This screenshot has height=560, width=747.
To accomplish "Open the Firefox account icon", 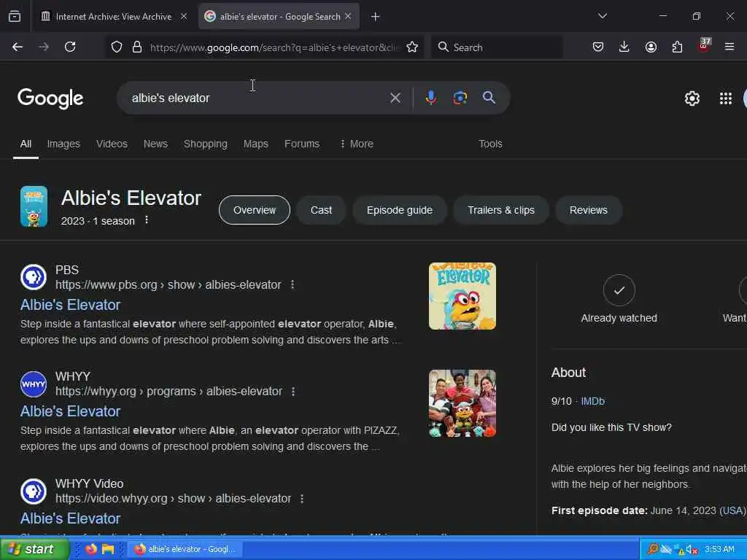I will (651, 47).
